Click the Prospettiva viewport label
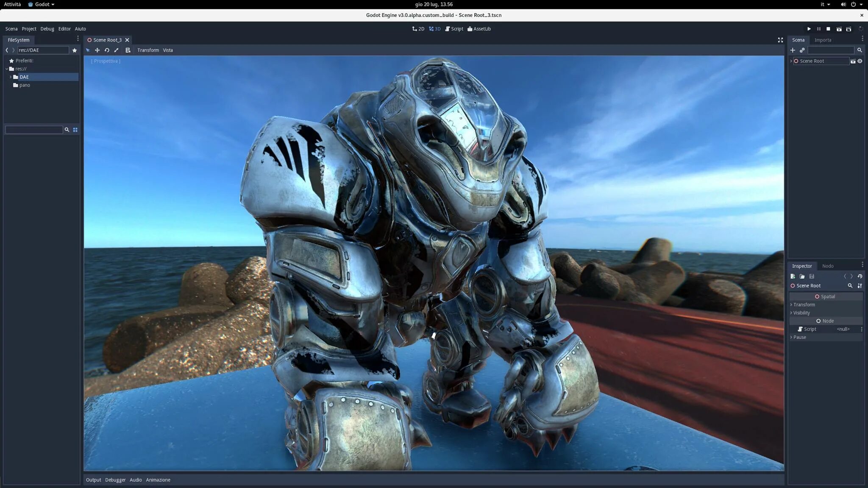 coord(106,61)
